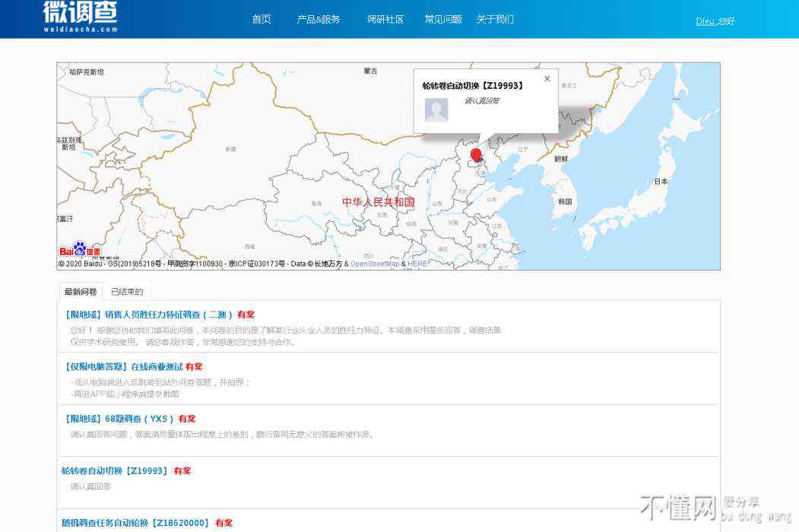Switch to the 已结束的 tab
The image size is (799, 532).
click(127, 292)
